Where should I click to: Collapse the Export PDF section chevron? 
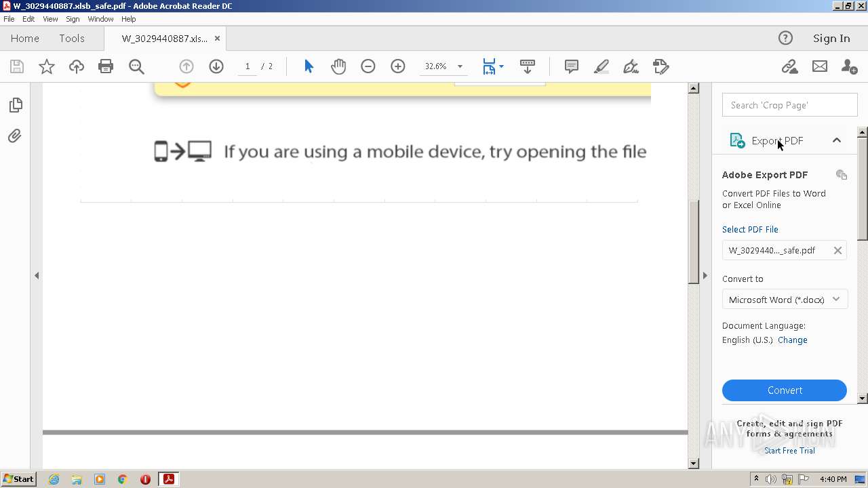(x=837, y=140)
